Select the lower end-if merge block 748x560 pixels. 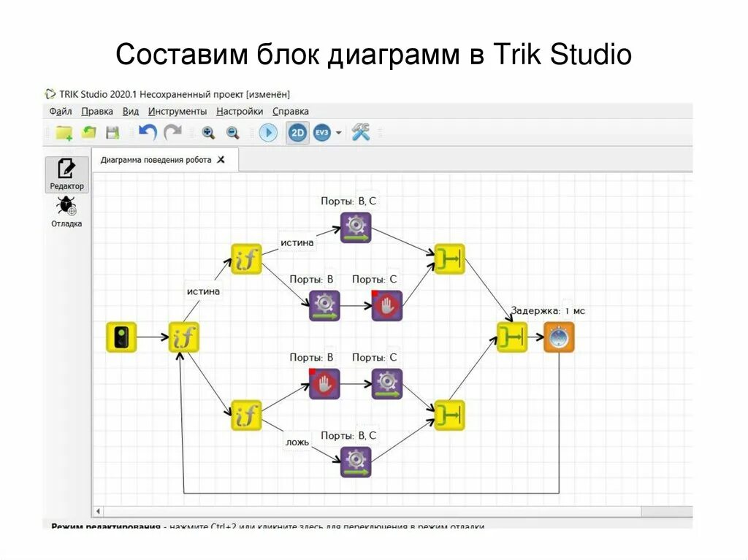pos(449,415)
